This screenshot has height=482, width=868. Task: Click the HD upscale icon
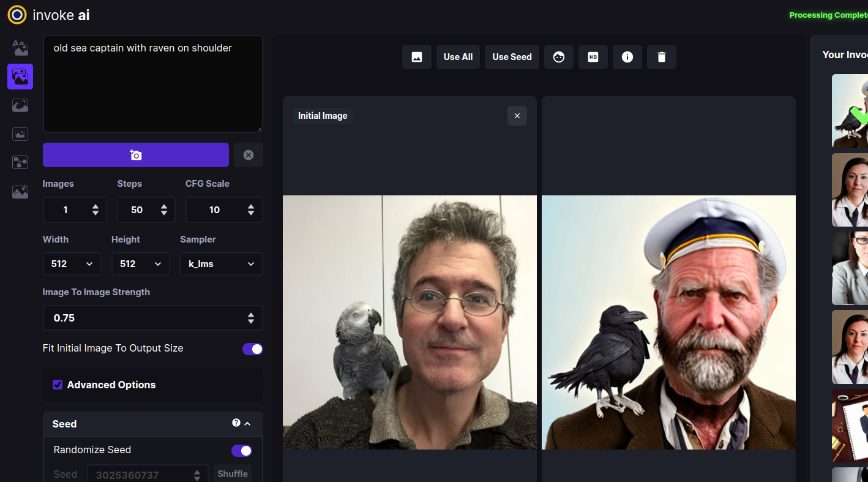(x=593, y=57)
